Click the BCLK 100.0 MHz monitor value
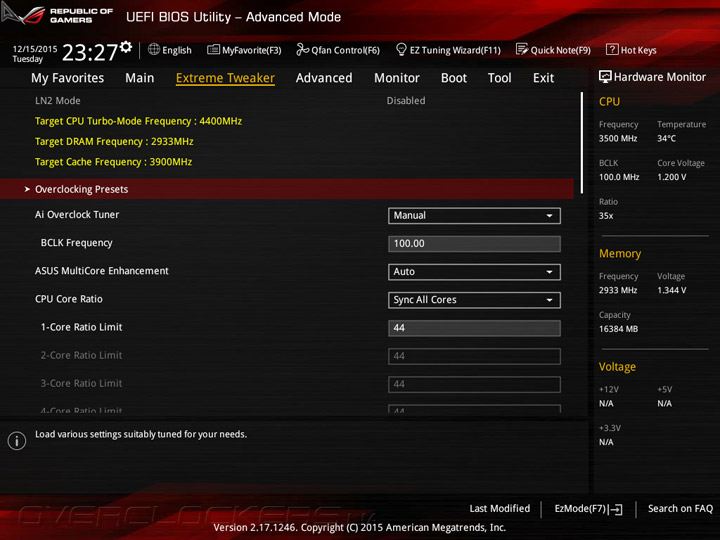Screen dimensions: 720x540 pyautogui.click(x=619, y=177)
